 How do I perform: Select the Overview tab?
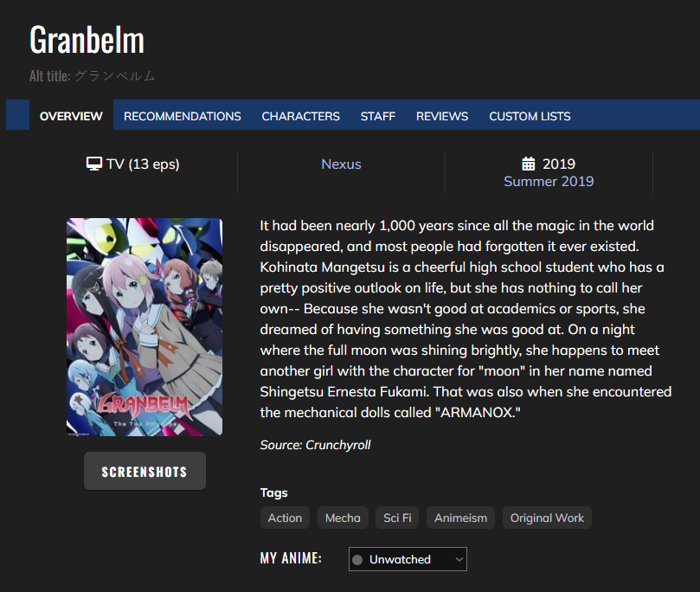point(71,116)
